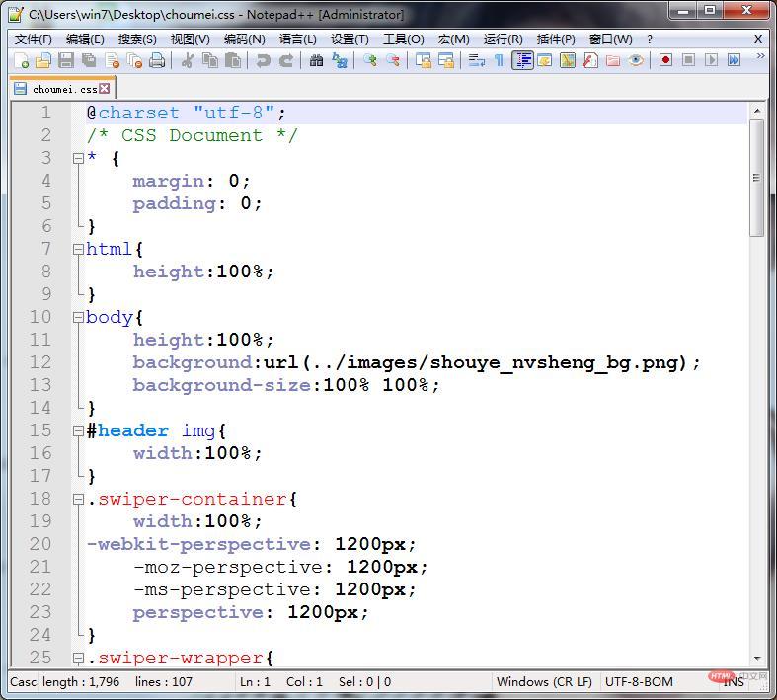This screenshot has width=777, height=700.
Task: Click the scrollbar down arrow
Action: (756, 658)
